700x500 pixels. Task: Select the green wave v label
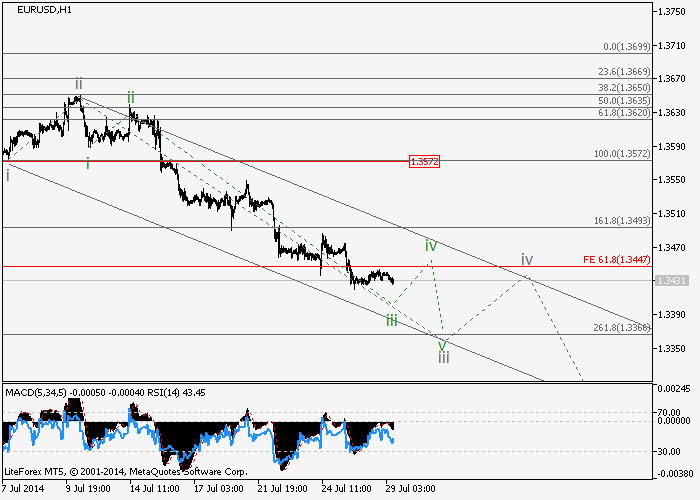442,343
